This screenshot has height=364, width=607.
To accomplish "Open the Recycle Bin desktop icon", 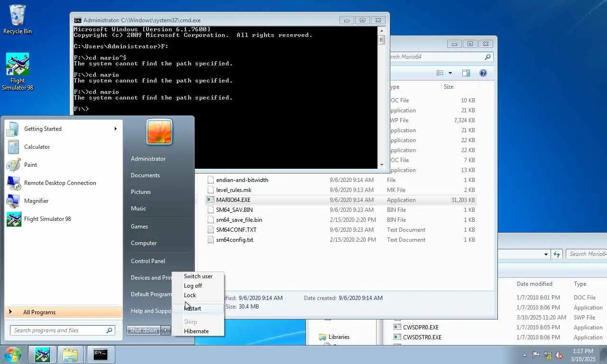I will click(18, 19).
